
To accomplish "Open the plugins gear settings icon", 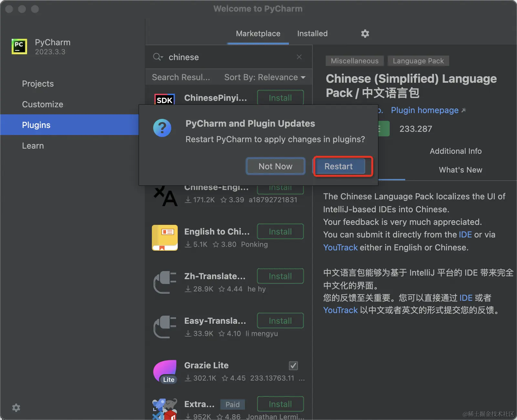I will pos(365,34).
